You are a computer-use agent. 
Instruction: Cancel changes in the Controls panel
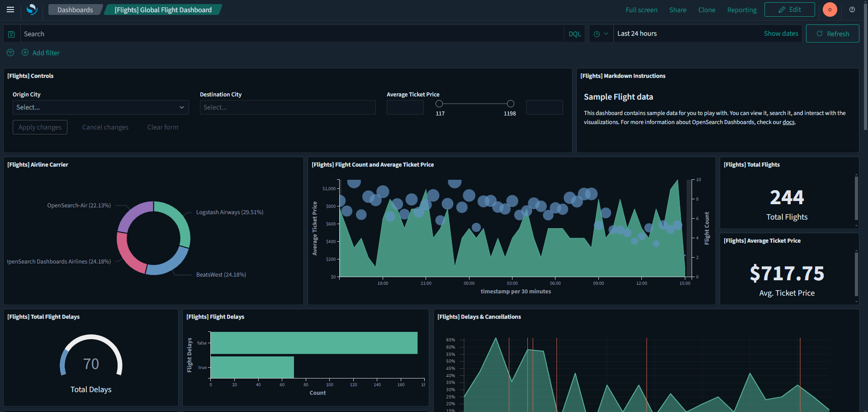tap(105, 127)
